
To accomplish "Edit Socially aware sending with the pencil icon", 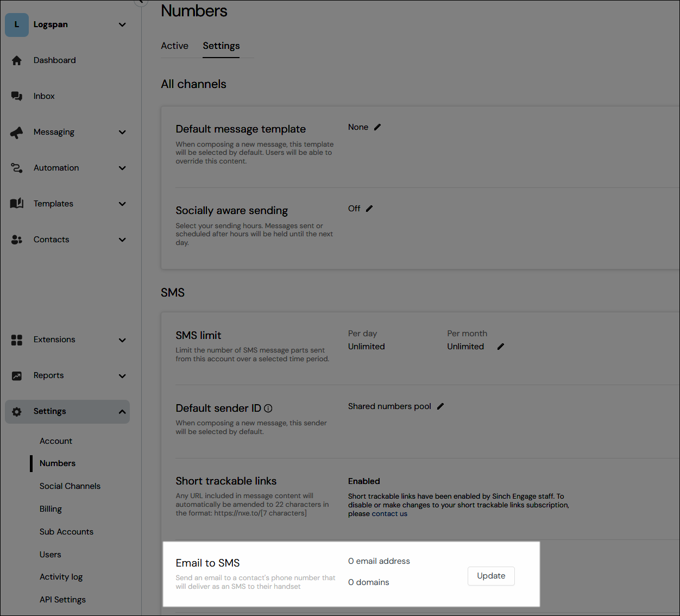I will 369,208.
